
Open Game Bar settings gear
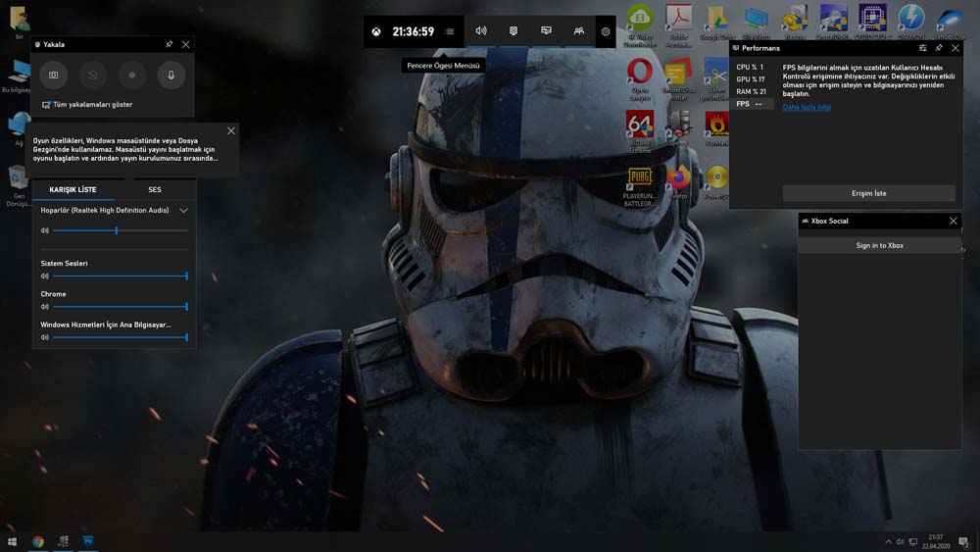point(606,31)
